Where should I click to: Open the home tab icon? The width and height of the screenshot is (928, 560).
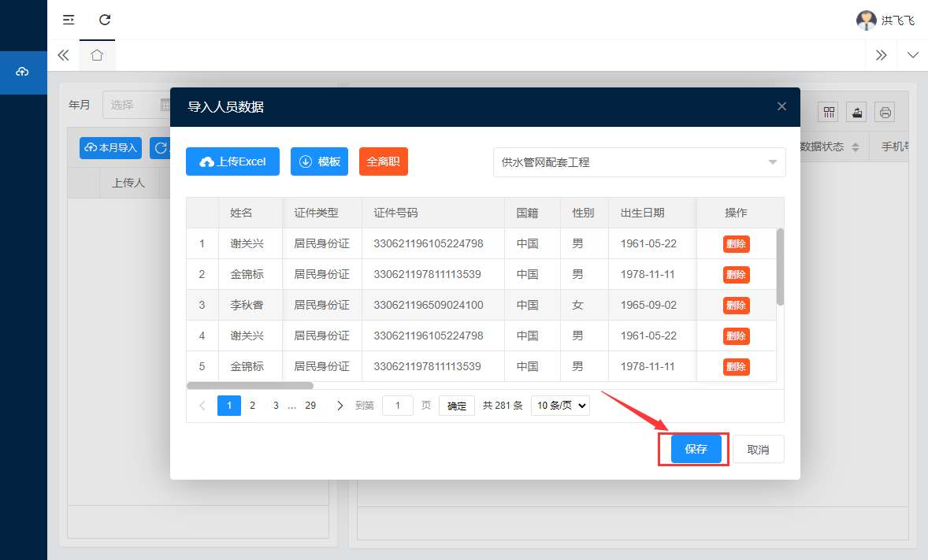click(97, 55)
